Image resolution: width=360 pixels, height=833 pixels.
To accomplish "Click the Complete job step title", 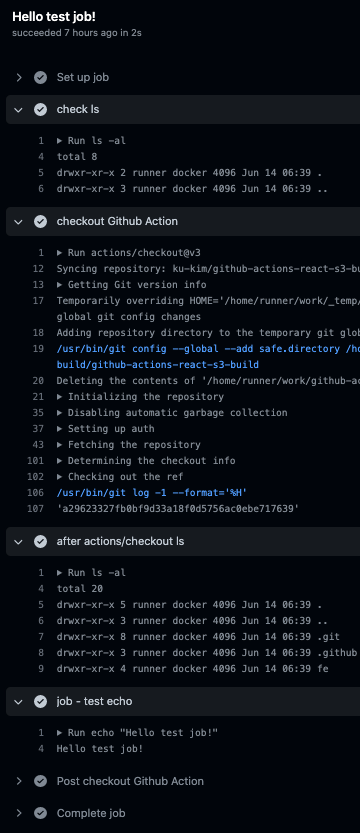I will (91, 813).
